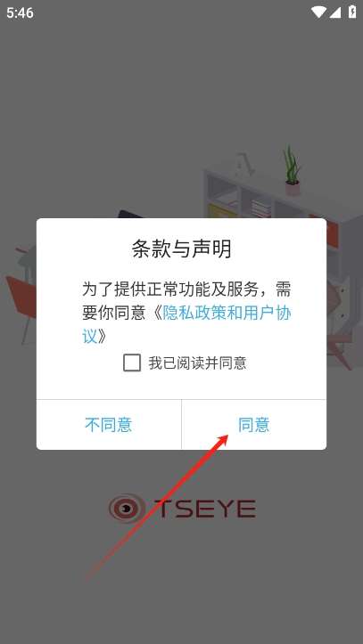Tap the 我已阅读并同意 label text
The height and width of the screenshot is (644, 363).
pos(197,363)
